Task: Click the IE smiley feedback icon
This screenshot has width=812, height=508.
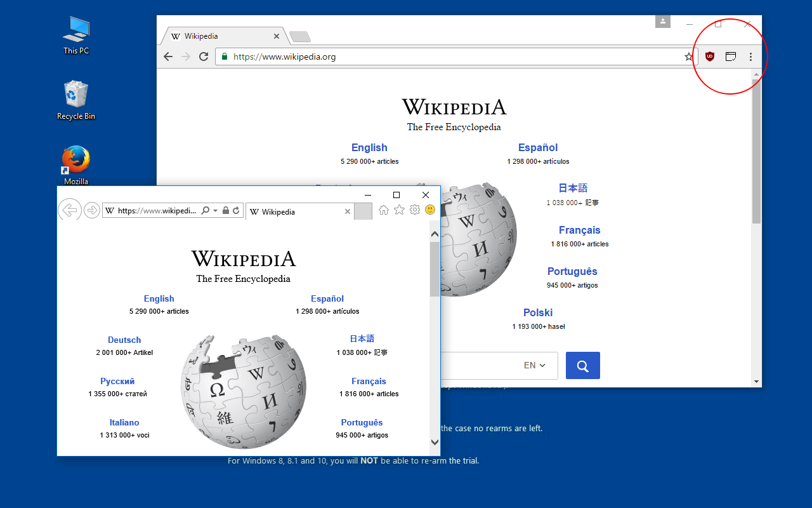Action: (x=430, y=210)
